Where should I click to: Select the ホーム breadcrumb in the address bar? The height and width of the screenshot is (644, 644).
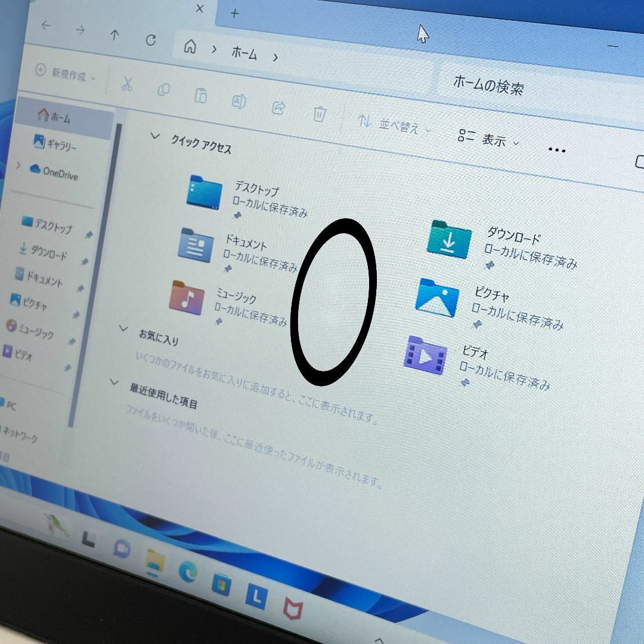coord(244,53)
